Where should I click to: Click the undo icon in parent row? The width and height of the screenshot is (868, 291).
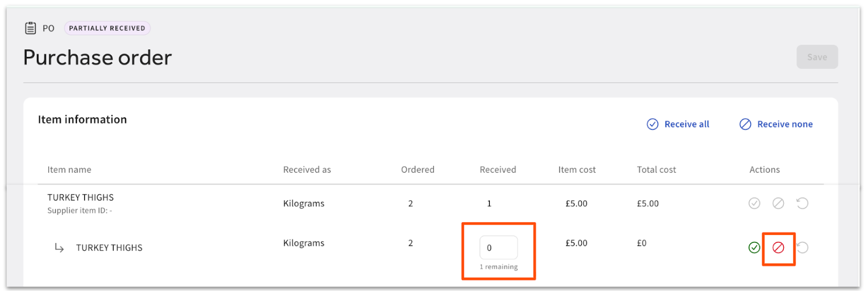(x=802, y=203)
